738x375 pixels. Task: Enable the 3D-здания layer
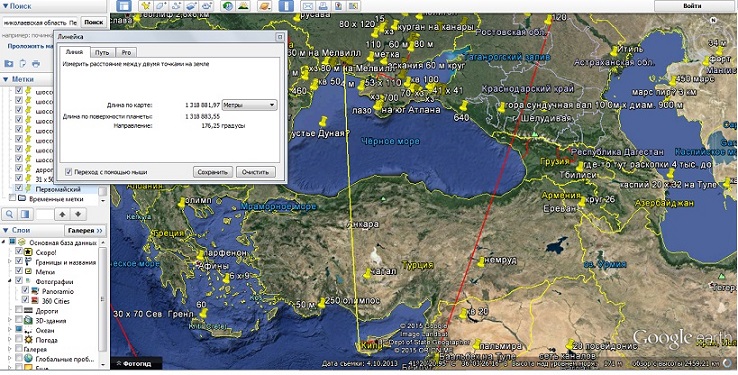pos(19,320)
